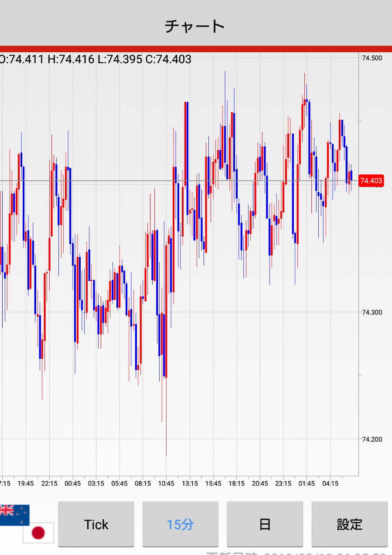Viewport: 392px width, 555px height.
Task: Tap the Japan flag icon
Action: click(x=38, y=533)
